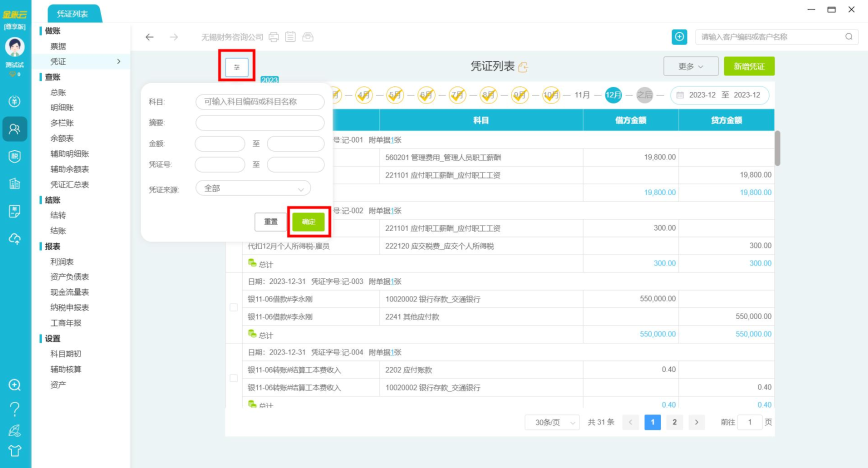Tick checkbox for voucher 记-003
Screen dimensions: 868x468
click(x=233, y=307)
